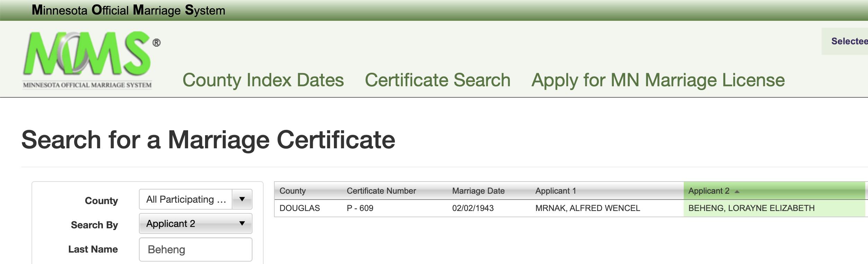Go to the Certificate Search menu item

[437, 80]
